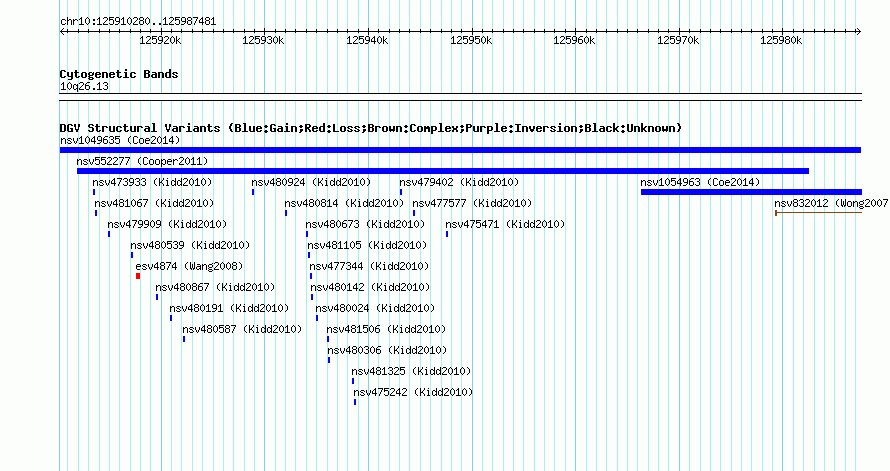Click blue marker under nsv475471

[x=447, y=234]
